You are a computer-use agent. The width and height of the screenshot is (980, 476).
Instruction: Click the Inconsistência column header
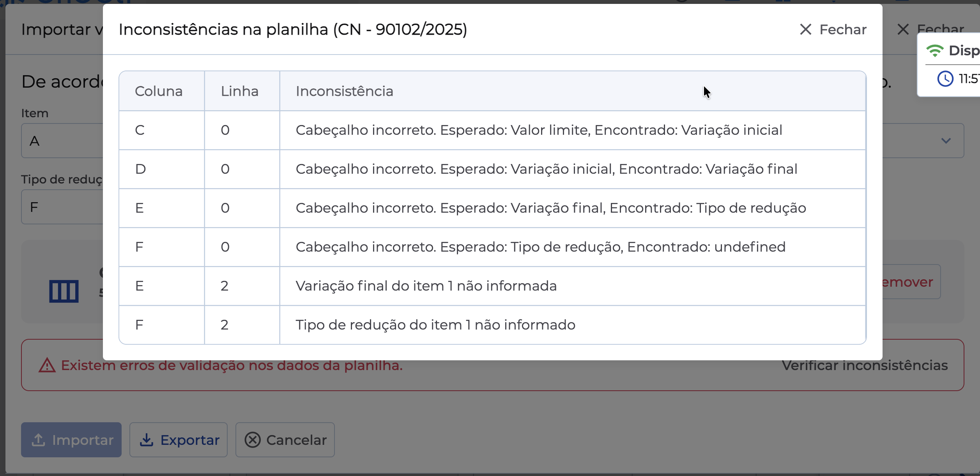point(344,91)
